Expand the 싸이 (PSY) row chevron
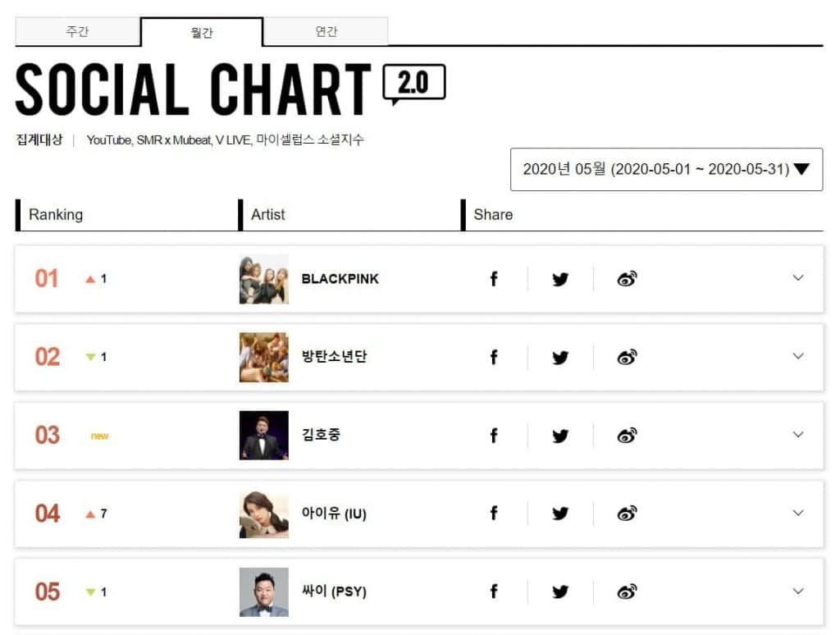 pos(798,591)
